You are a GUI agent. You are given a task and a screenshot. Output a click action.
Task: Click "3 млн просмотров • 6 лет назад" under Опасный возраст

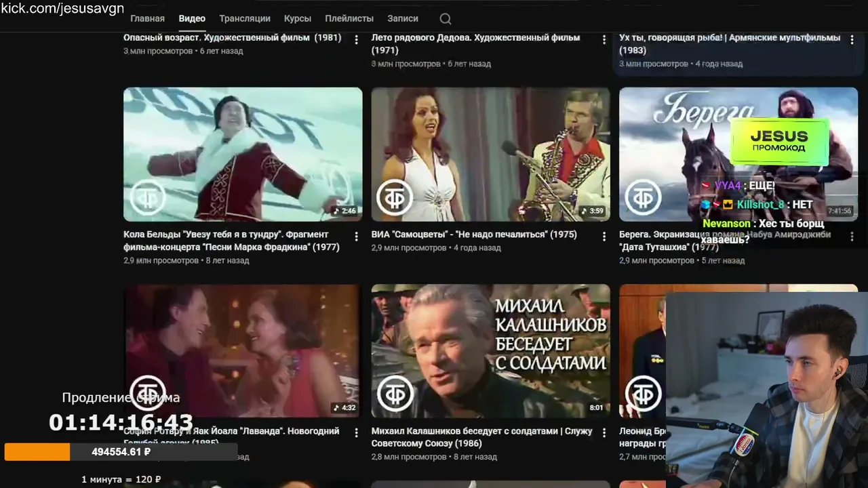coord(183,51)
